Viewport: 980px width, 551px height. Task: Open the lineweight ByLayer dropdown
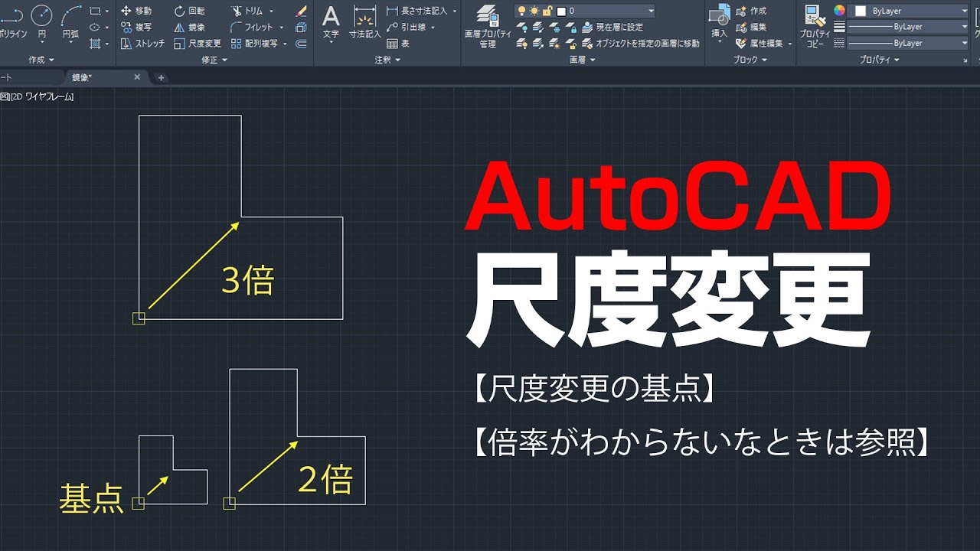[964, 27]
